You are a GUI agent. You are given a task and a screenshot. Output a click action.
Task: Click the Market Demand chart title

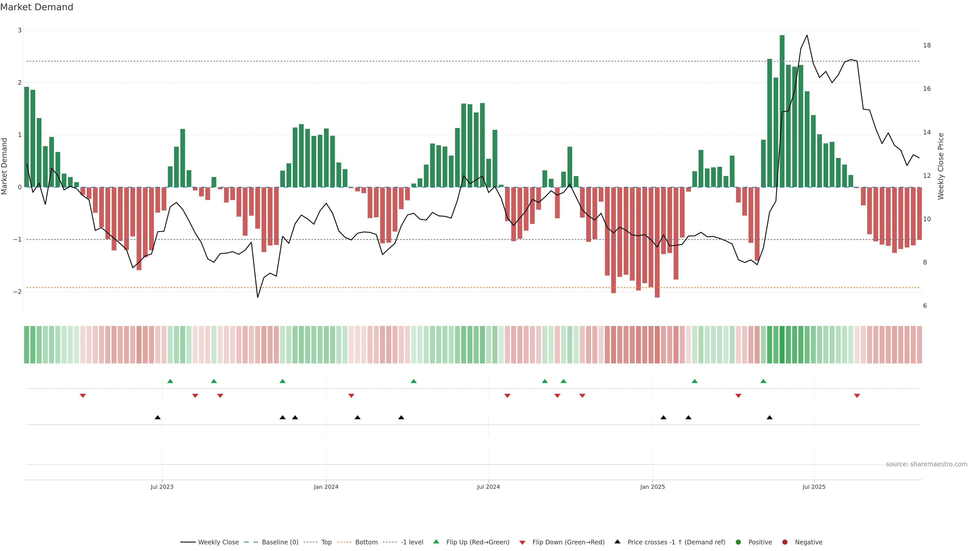36,7
